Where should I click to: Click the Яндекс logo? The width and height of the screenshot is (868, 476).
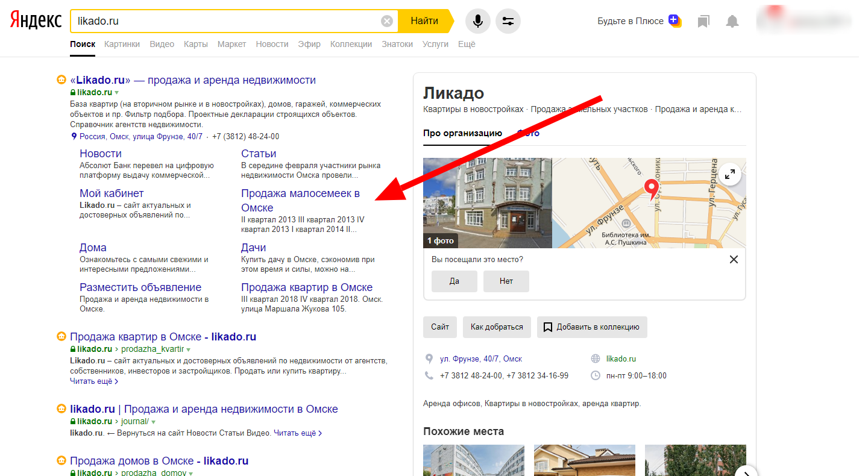36,20
